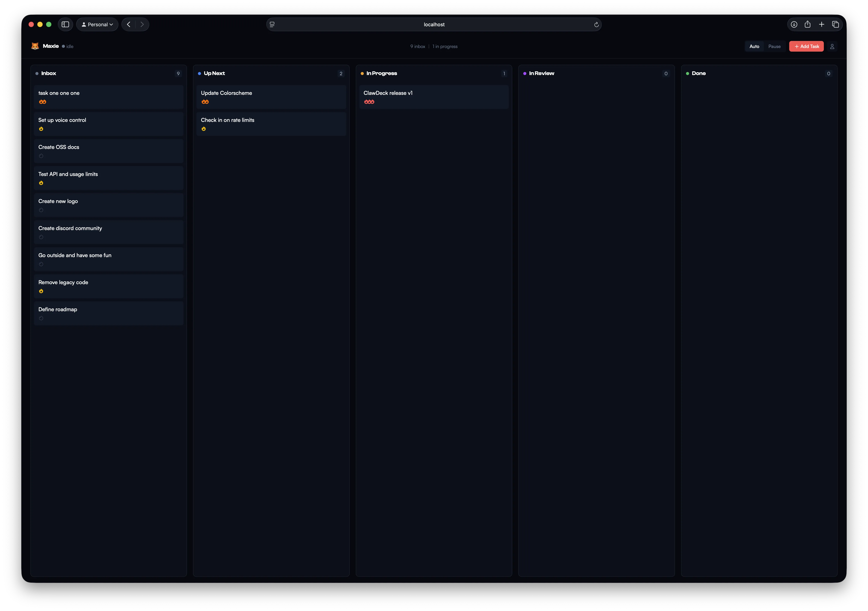Open the Personal profile dropdown
868x611 pixels.
pos(97,24)
